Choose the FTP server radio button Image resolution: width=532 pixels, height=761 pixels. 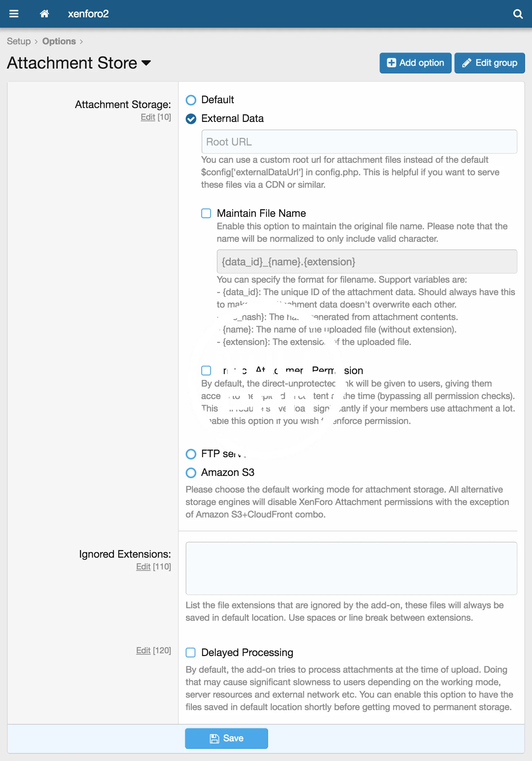click(191, 454)
